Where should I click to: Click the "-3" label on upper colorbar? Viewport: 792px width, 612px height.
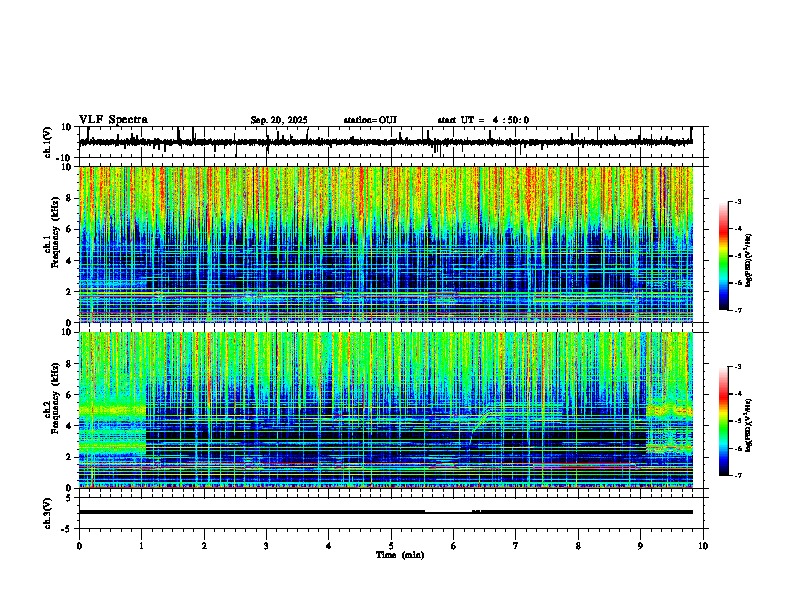click(738, 201)
